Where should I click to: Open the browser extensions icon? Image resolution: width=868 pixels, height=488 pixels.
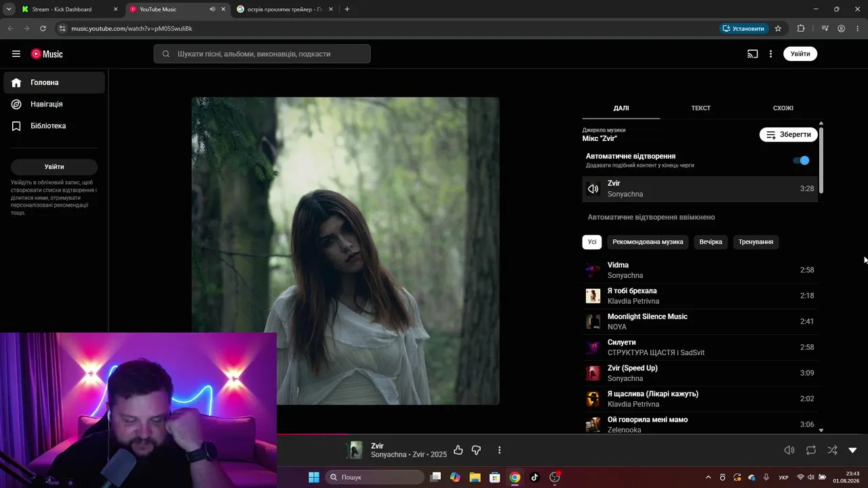801,28
